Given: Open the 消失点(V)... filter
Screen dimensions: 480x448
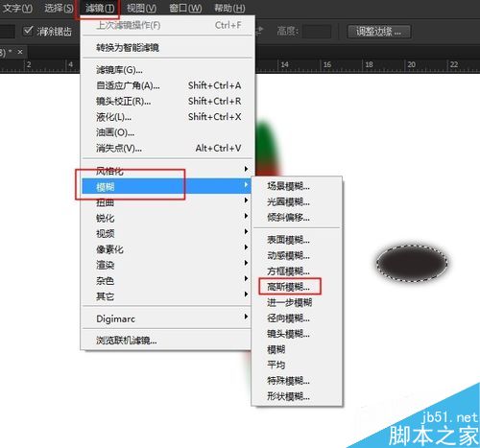Looking at the screenshot, I should [167, 148].
